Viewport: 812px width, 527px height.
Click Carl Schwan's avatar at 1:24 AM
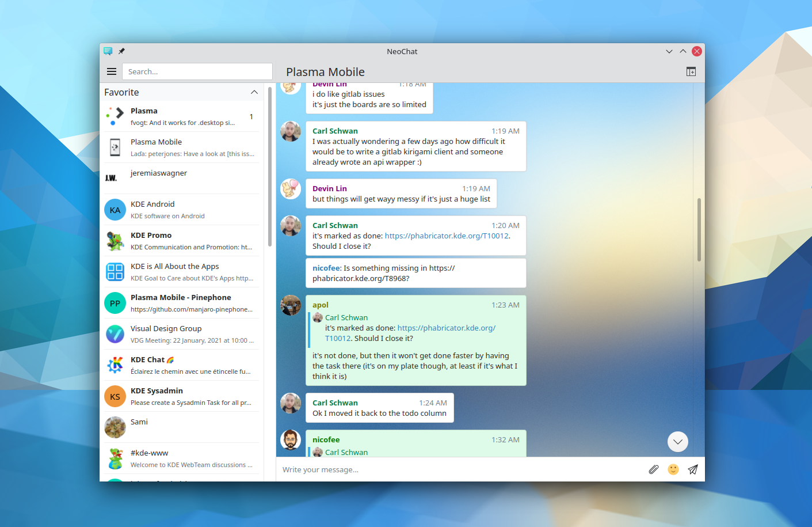(291, 403)
